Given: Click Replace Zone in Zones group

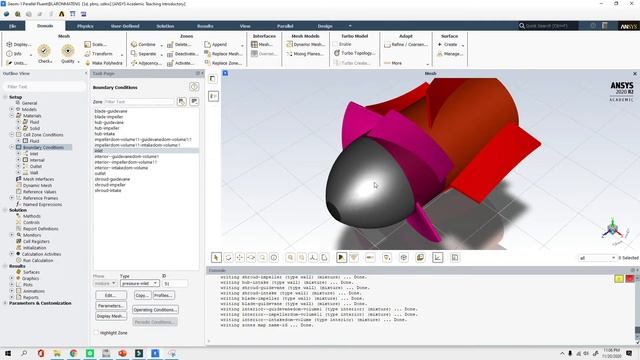Looking at the screenshot, I should point(223,63).
